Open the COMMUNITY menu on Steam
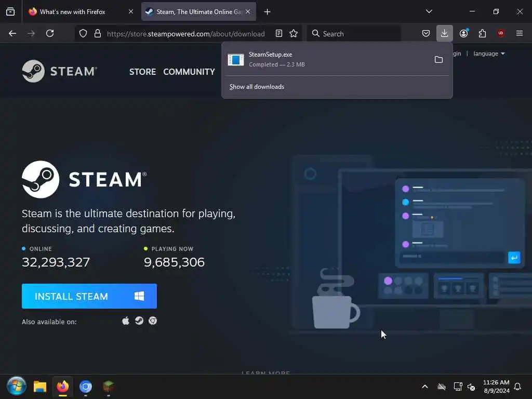532x399 pixels. pyautogui.click(x=189, y=72)
